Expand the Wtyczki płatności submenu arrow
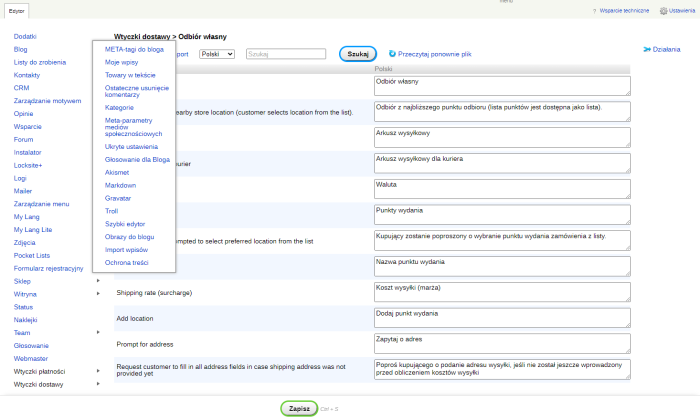The width and height of the screenshot is (700, 420). click(x=97, y=371)
